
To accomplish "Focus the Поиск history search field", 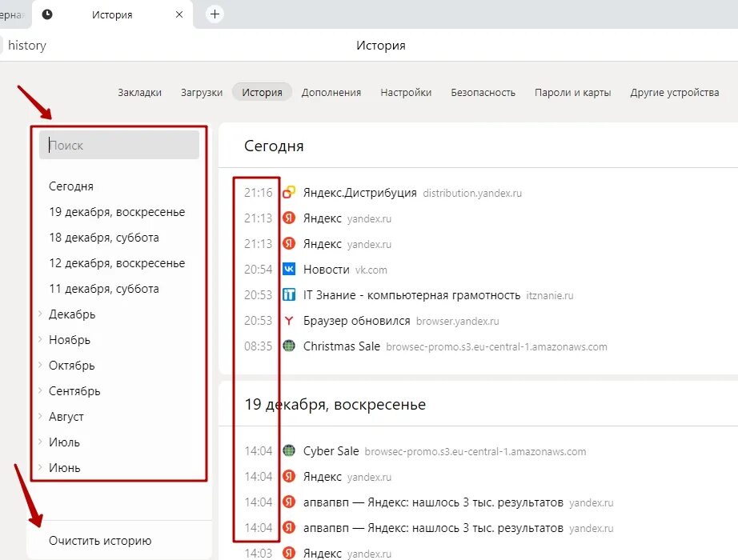I will [119, 145].
